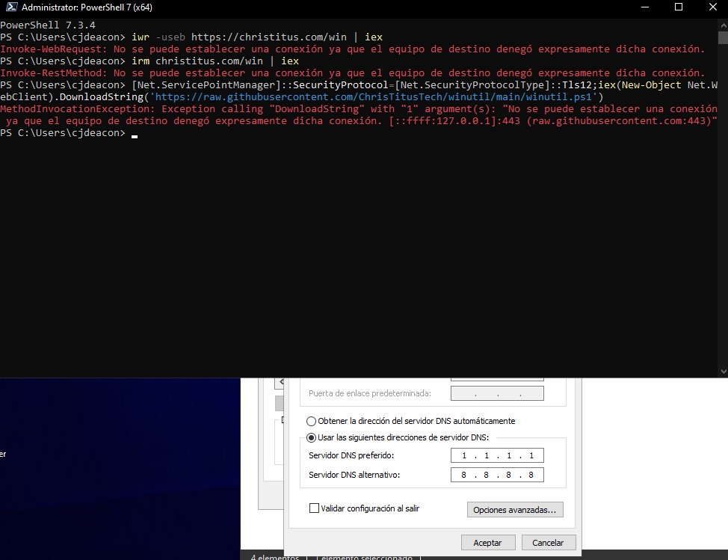728x560 pixels.
Task: Select 'Obtener la dirección del servidor DNS automáticamente'
Action: click(311, 421)
